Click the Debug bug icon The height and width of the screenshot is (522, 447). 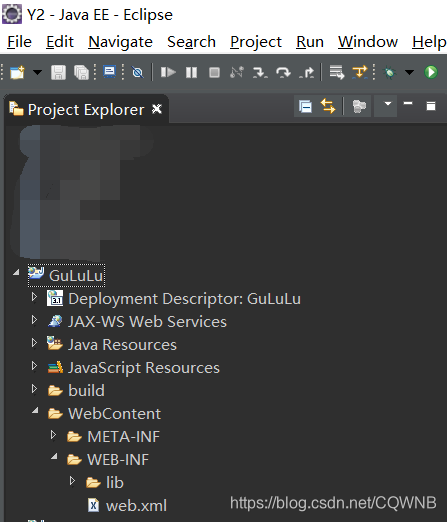click(x=389, y=72)
